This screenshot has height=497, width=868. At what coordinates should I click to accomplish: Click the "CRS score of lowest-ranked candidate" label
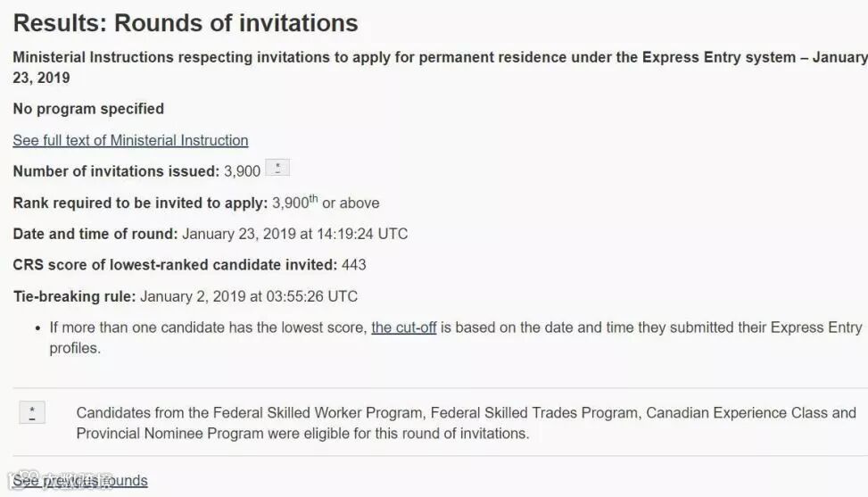(175, 265)
